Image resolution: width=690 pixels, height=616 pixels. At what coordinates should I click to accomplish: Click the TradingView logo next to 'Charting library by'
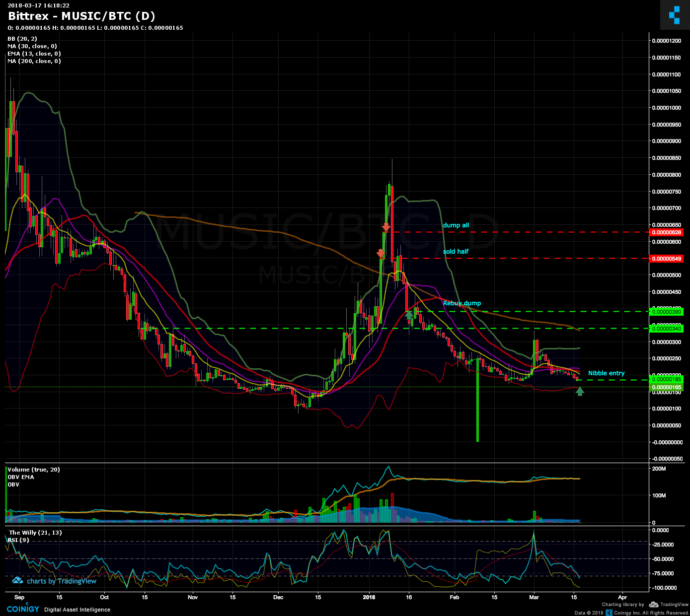pyautogui.click(x=653, y=605)
